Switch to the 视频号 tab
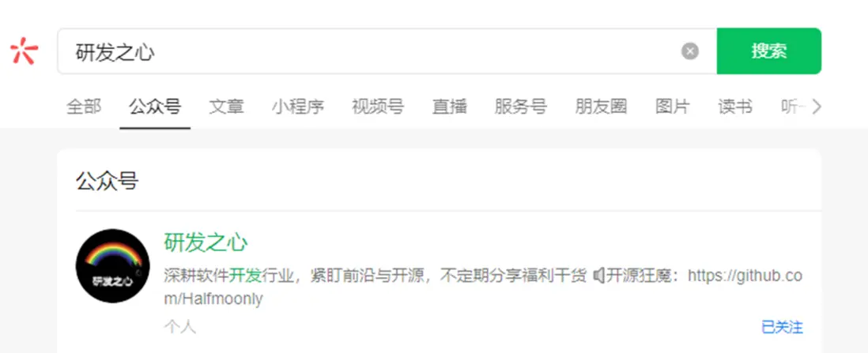Image resolution: width=868 pixels, height=353 pixels. (x=378, y=107)
